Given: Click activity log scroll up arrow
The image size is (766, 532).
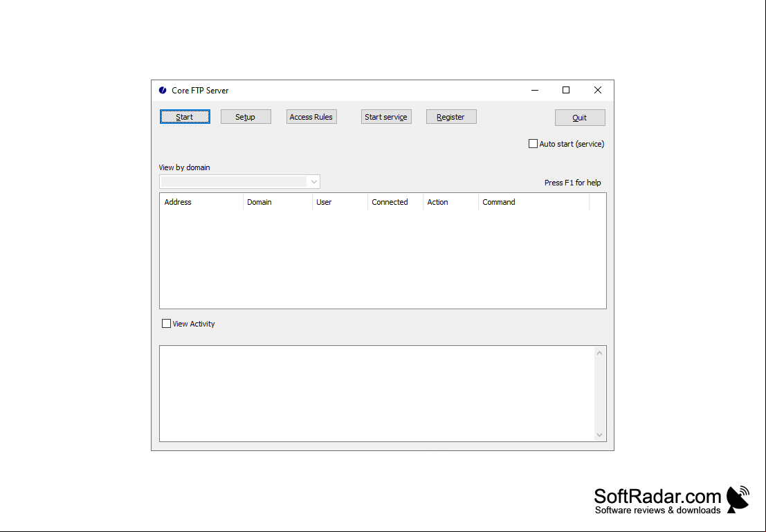Looking at the screenshot, I should (600, 353).
